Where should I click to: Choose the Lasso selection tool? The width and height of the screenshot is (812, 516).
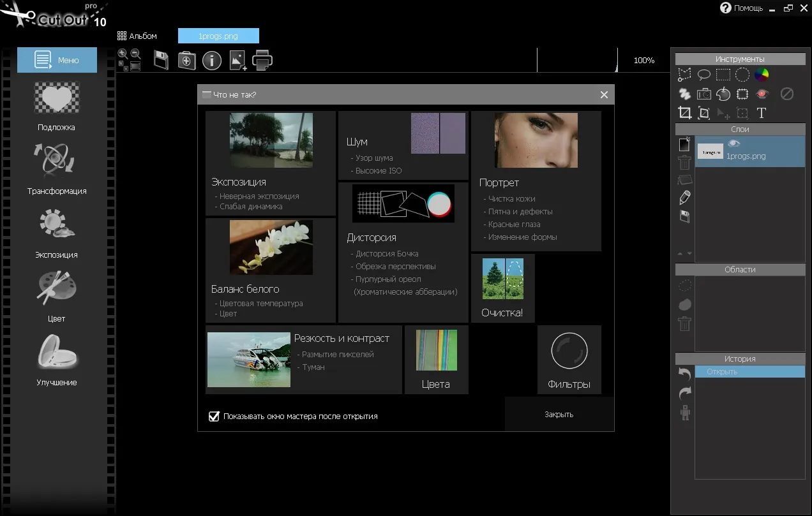(x=703, y=75)
